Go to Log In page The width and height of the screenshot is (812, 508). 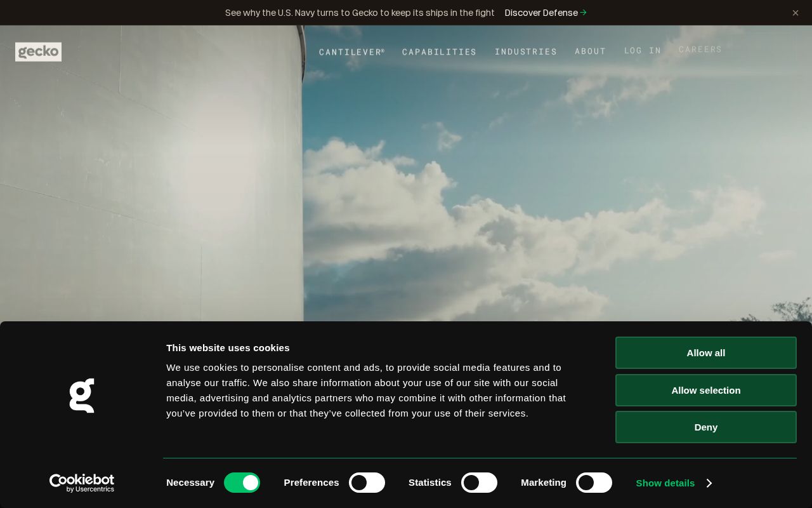coord(643,51)
